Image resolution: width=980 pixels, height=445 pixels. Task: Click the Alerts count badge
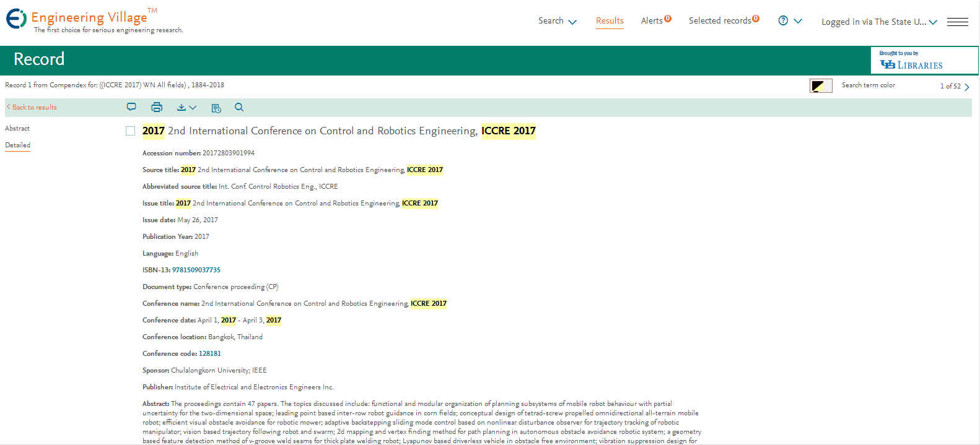[668, 19]
